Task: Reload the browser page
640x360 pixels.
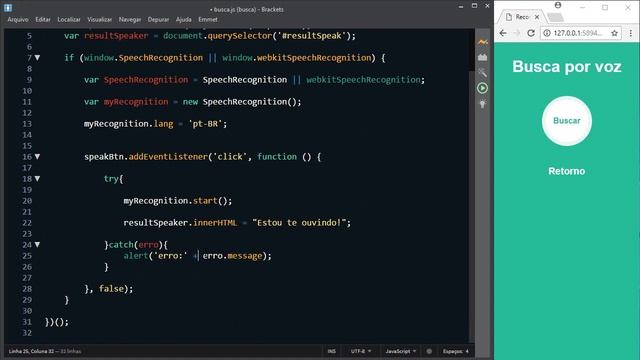Action: tap(531, 33)
